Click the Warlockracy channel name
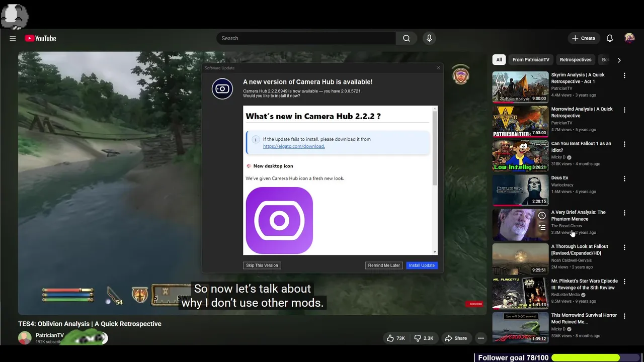The image size is (644, 362). (x=563, y=185)
